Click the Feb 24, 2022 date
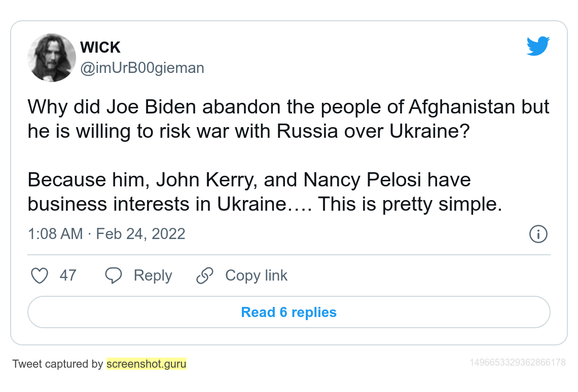This screenshot has width=578, height=392. click(x=140, y=234)
